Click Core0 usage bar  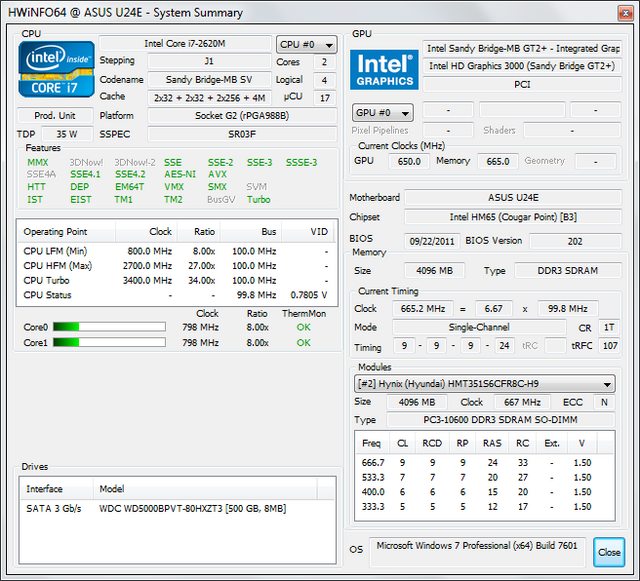(x=109, y=327)
